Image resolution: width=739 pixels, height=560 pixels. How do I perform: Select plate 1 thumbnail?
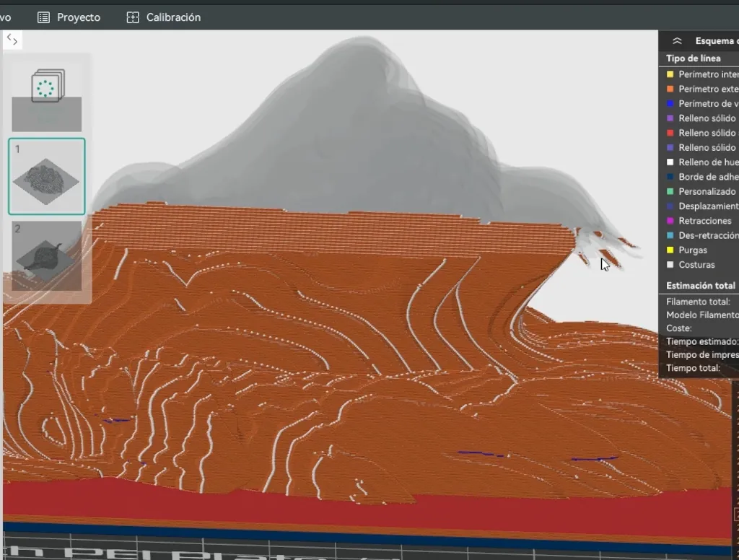click(47, 176)
